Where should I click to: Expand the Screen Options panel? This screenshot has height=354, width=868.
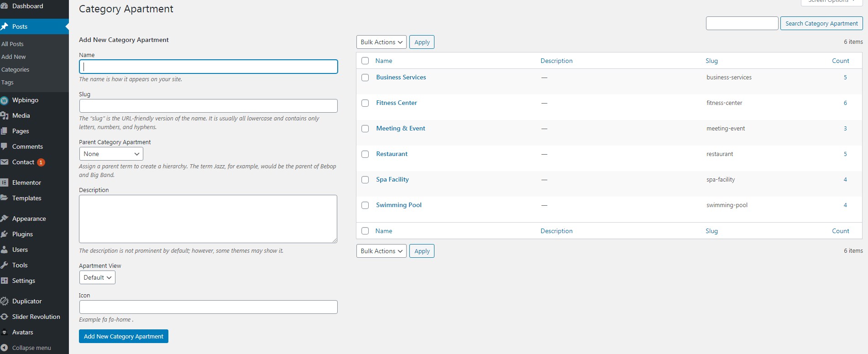(831, 2)
